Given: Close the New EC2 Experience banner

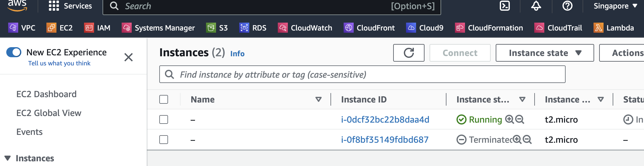Looking at the screenshot, I should point(129,57).
